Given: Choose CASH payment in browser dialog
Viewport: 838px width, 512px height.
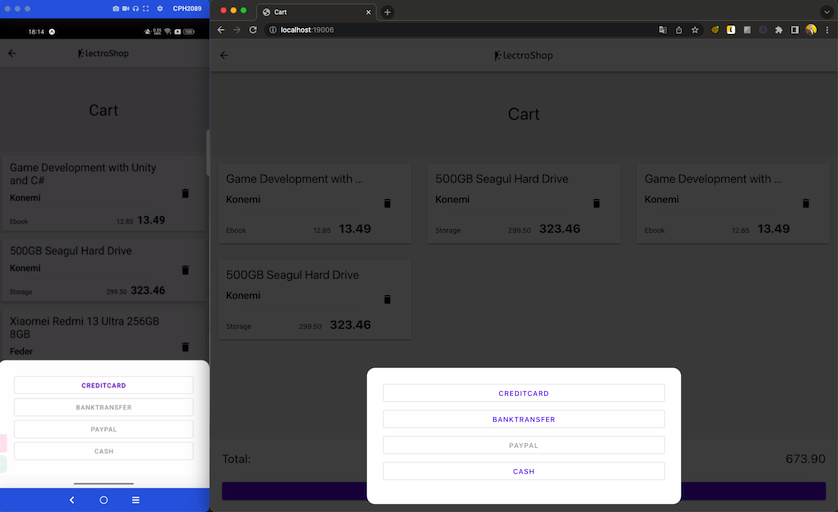Looking at the screenshot, I should click(524, 471).
